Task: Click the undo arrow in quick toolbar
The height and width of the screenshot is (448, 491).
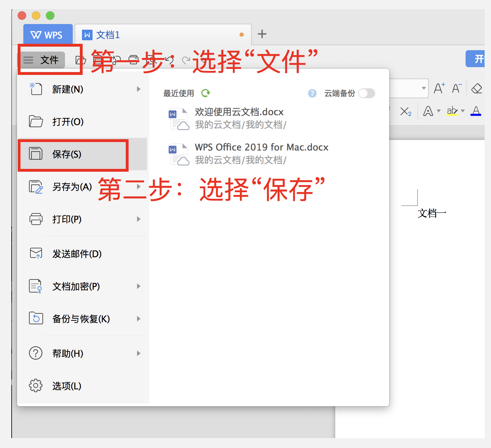Action: (x=170, y=60)
